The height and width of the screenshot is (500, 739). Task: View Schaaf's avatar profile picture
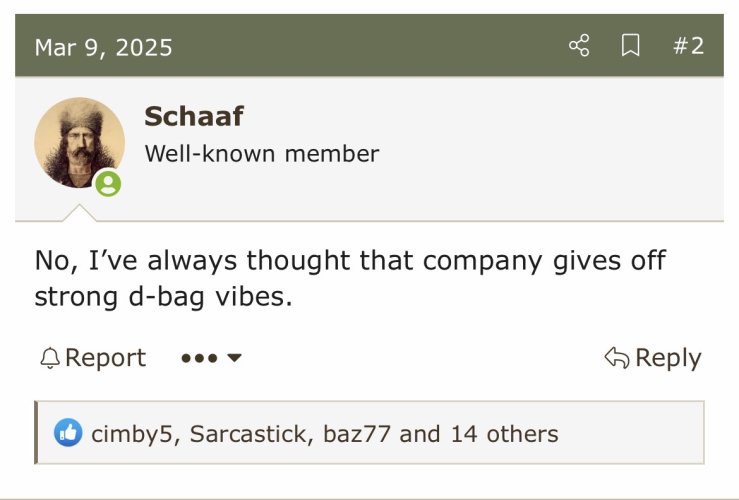point(79,143)
